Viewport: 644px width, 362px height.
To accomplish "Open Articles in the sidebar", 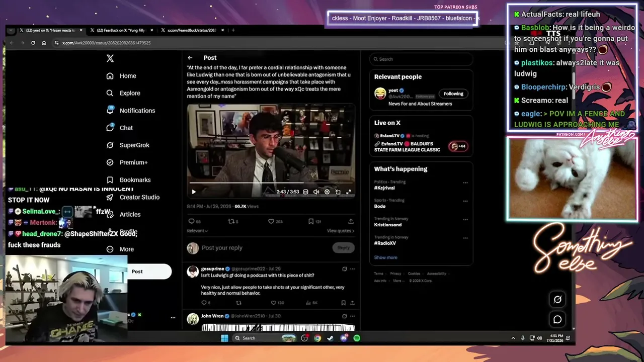I will point(123,214).
